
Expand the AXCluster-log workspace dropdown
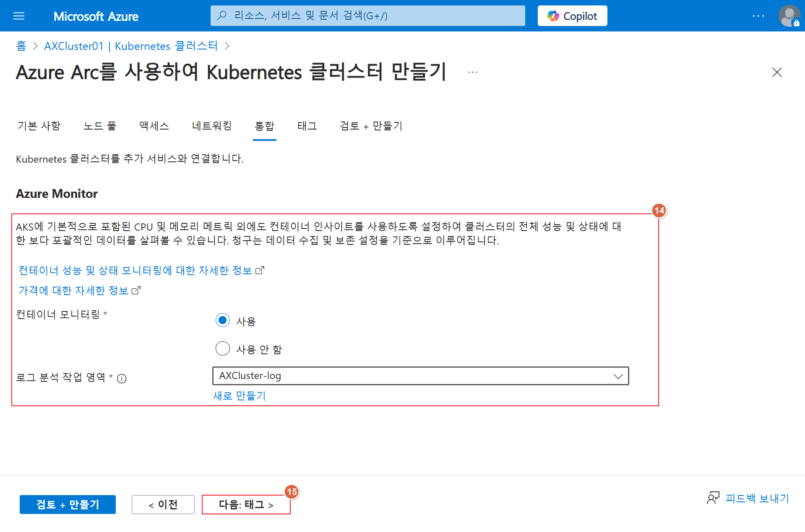[x=420, y=376]
